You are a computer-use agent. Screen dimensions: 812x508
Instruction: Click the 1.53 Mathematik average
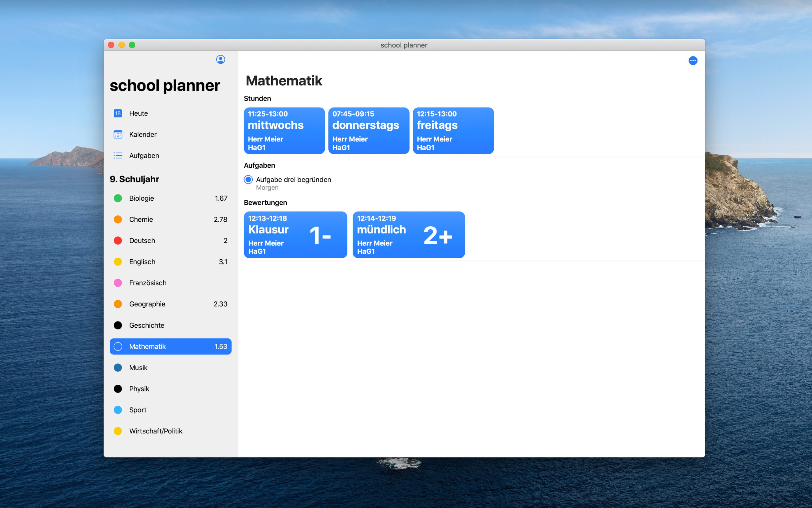click(221, 346)
